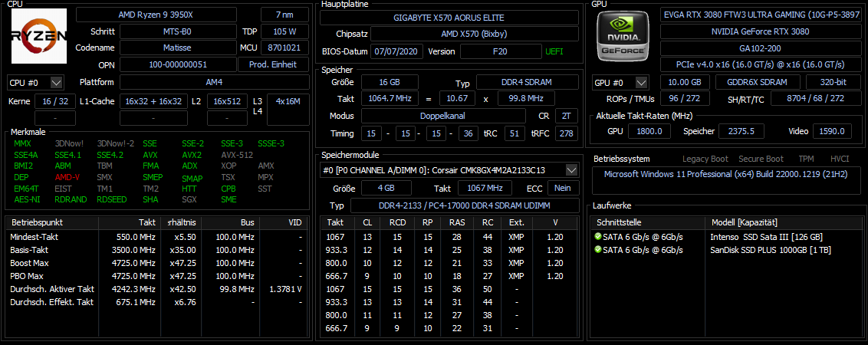
Task: Click the RCD column header in memory timing table
Action: (397, 222)
